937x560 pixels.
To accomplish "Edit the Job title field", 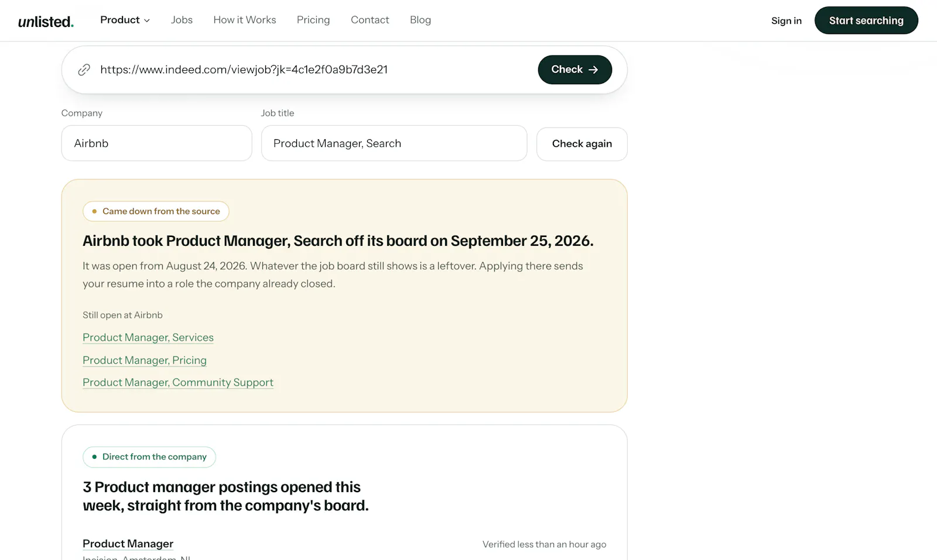I will pyautogui.click(x=394, y=143).
